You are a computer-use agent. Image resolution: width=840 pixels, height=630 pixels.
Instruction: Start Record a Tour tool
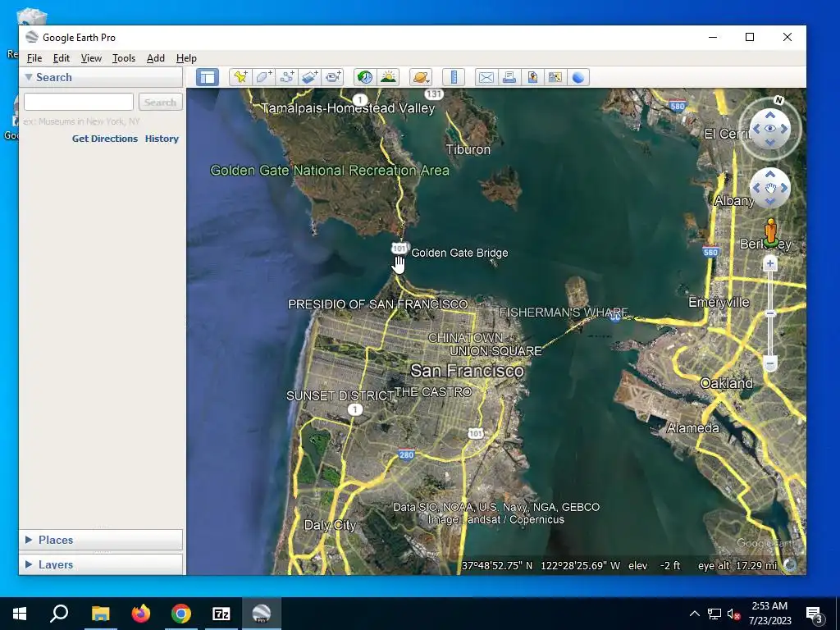[333, 77]
